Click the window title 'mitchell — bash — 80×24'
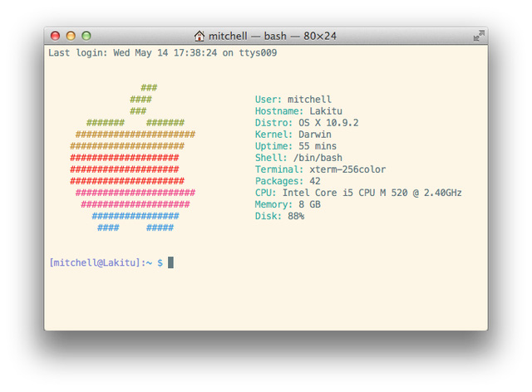The height and width of the screenshot is (392, 532). [273, 36]
